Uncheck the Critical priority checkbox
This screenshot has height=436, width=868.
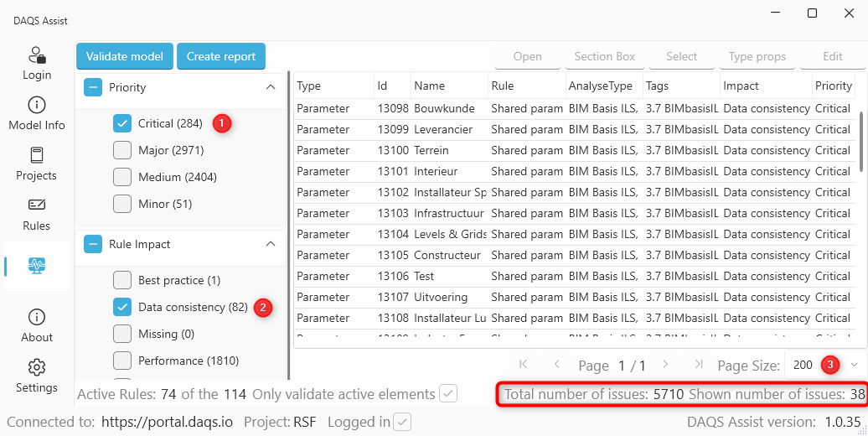pyautogui.click(x=122, y=123)
